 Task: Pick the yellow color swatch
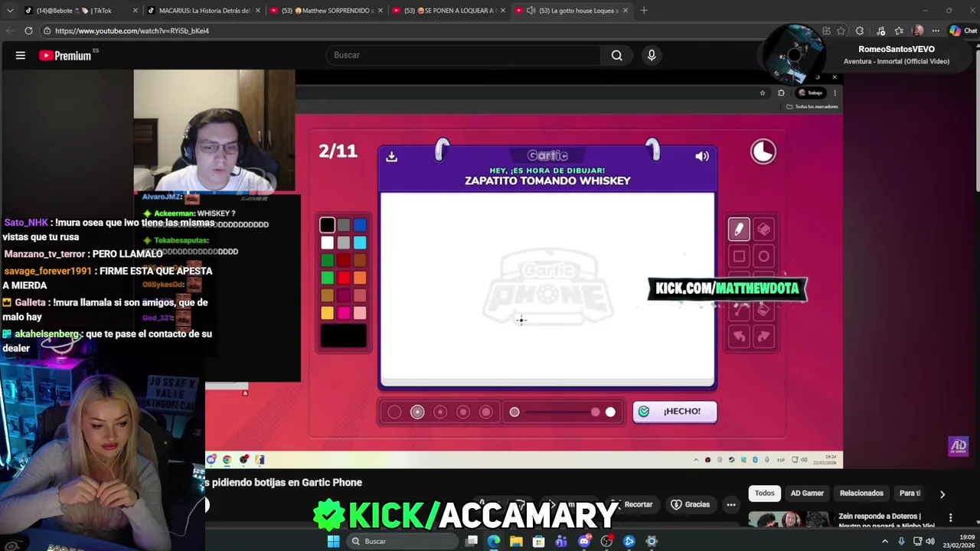(328, 313)
